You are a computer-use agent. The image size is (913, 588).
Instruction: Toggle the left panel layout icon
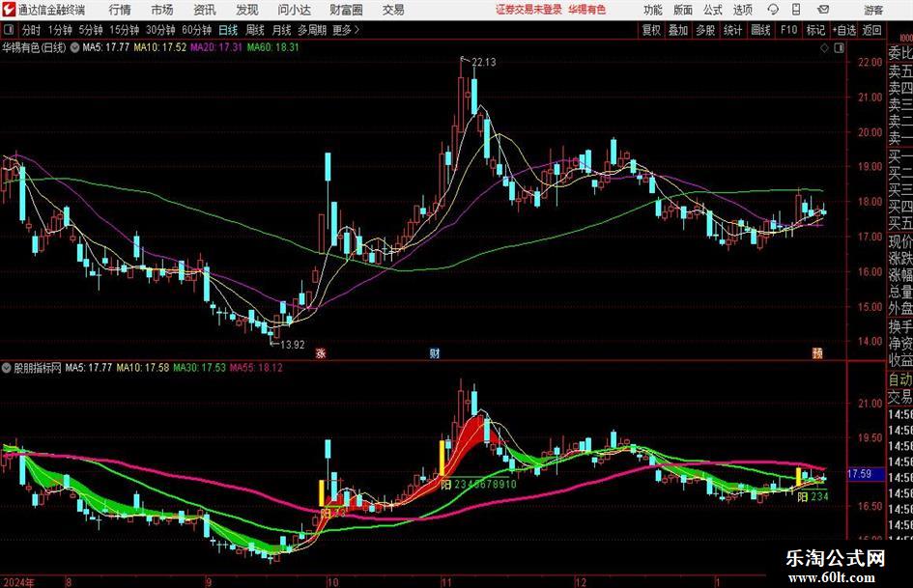[x=9, y=30]
